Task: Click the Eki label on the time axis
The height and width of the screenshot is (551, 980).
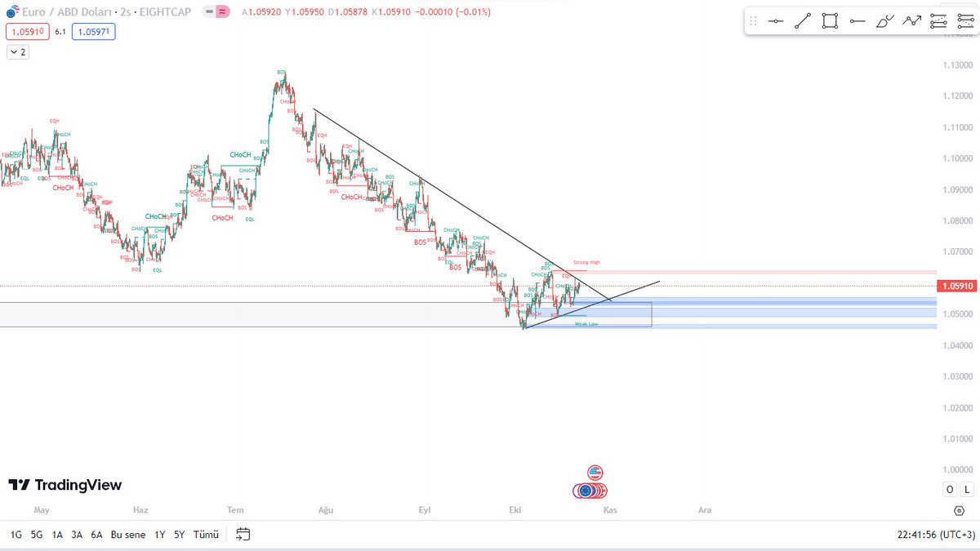Action: [x=514, y=509]
